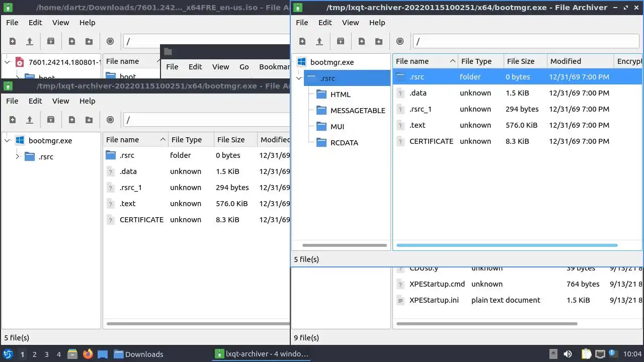The image size is (644, 362).
Task: Select XPEStartup.cmd file in background window
Action: coord(517,284)
